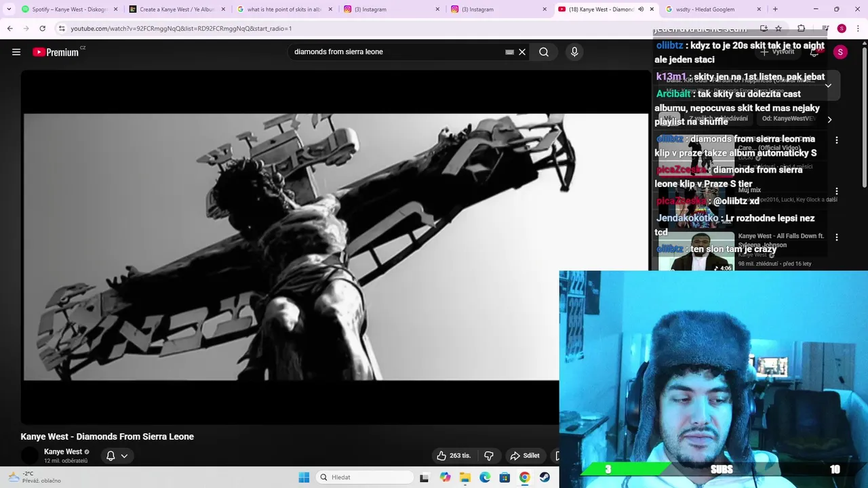Open All Falls Down video thumbnail
Screen dimensions: 868x488
[696, 251]
